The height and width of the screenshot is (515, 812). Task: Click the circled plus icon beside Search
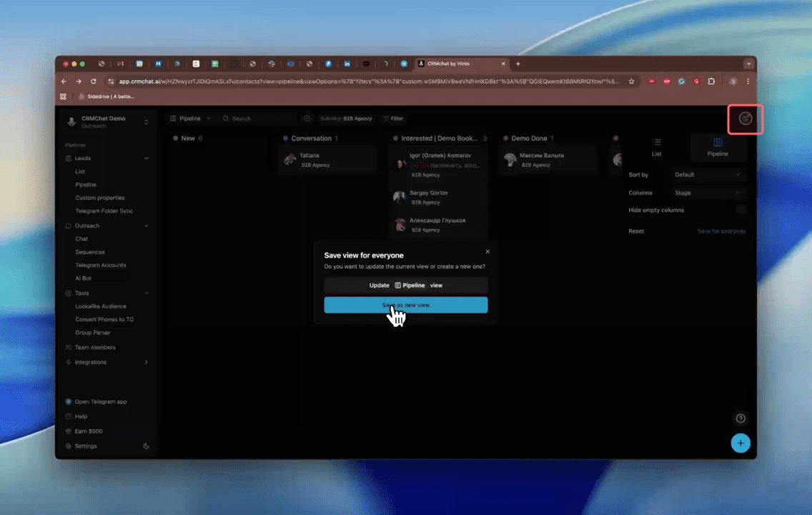tap(307, 119)
